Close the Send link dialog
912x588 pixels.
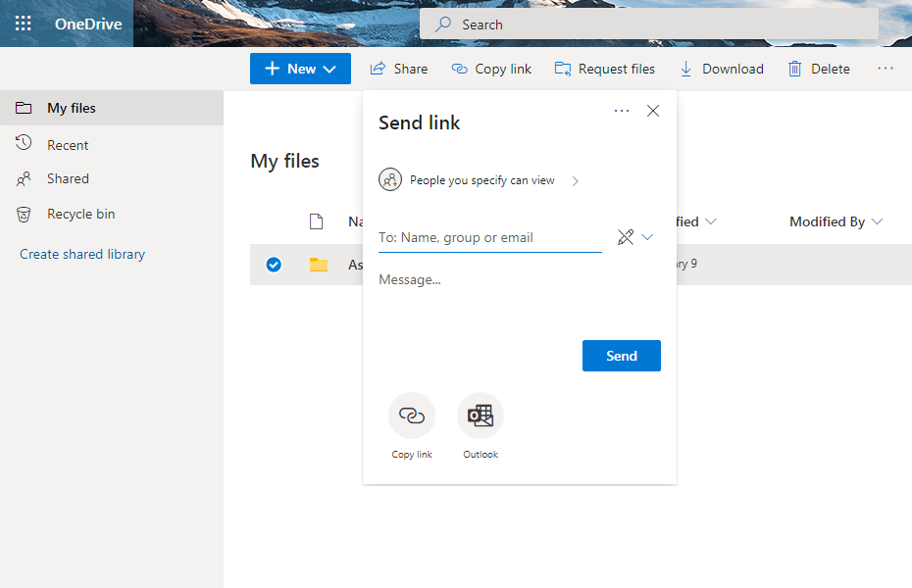653,111
